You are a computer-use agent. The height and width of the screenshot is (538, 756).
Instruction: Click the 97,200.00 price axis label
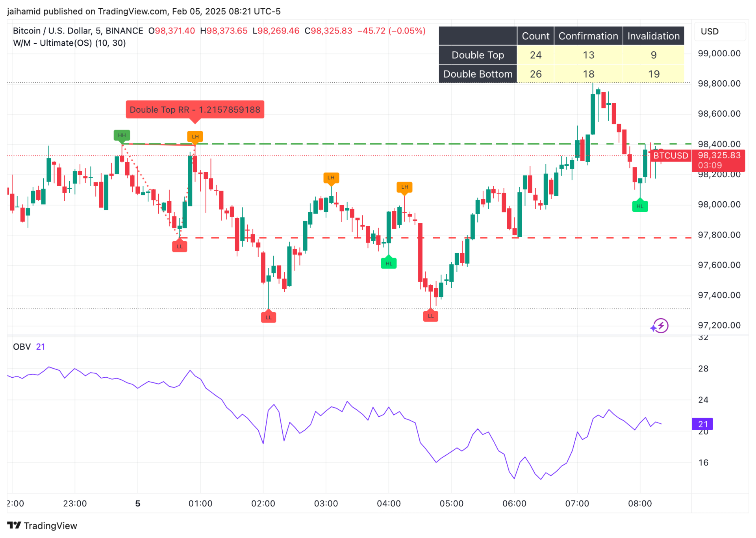point(719,325)
